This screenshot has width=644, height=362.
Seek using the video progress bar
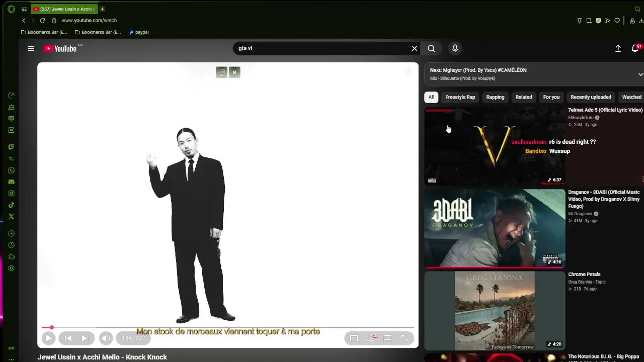coord(228,328)
